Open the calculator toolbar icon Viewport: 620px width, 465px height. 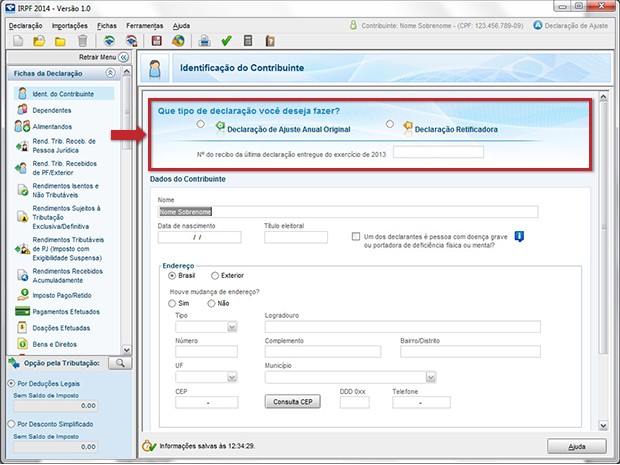coord(248,40)
